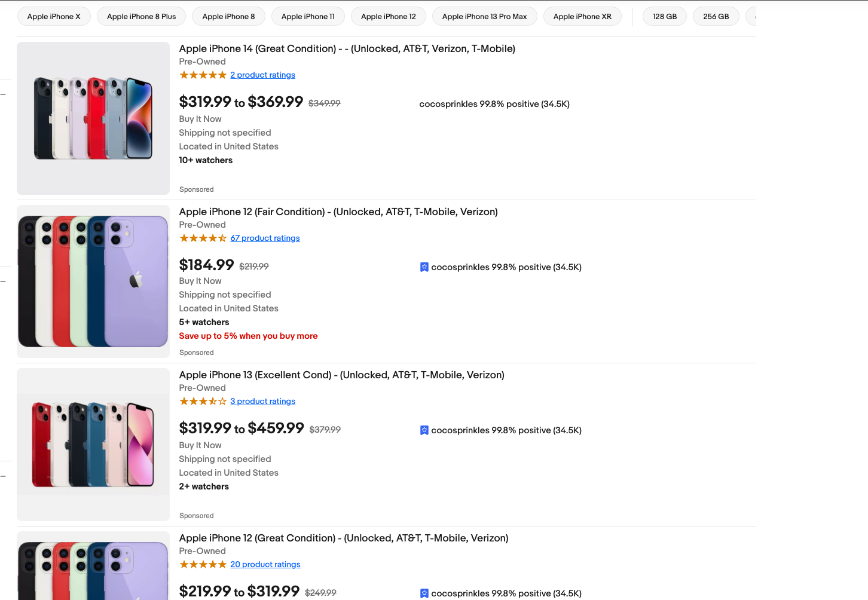The height and width of the screenshot is (600, 868).
Task: Click the 3.5-star rating on iPhone 13 Excellent Cond
Action: [203, 401]
